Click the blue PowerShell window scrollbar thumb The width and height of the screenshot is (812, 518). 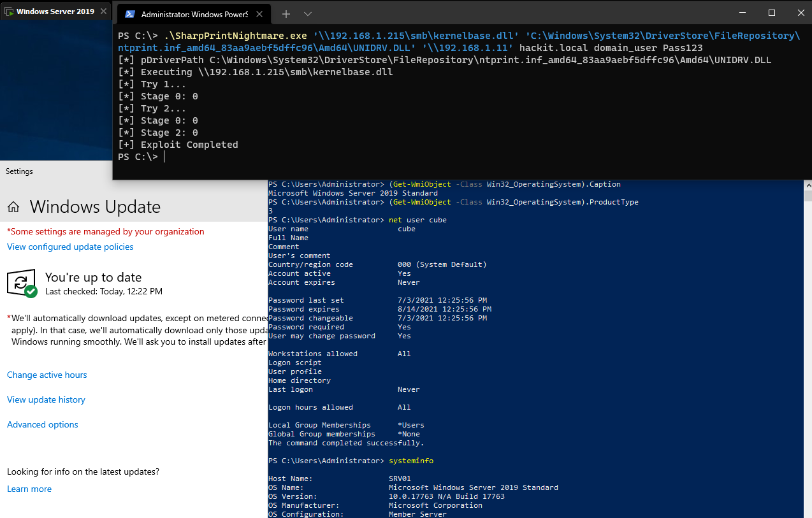808,196
